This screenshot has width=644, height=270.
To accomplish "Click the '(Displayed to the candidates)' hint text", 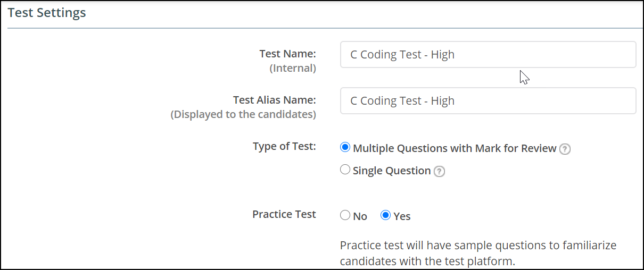I will click(x=243, y=114).
